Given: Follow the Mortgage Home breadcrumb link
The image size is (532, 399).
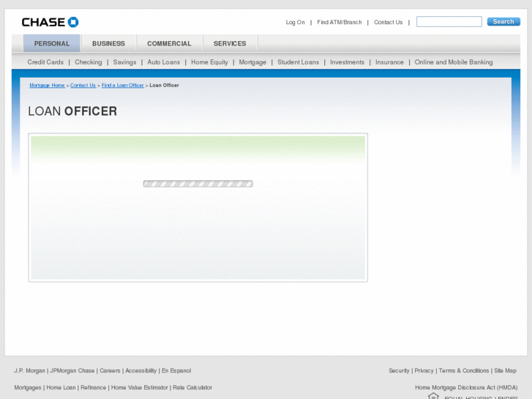Looking at the screenshot, I should pos(47,85).
